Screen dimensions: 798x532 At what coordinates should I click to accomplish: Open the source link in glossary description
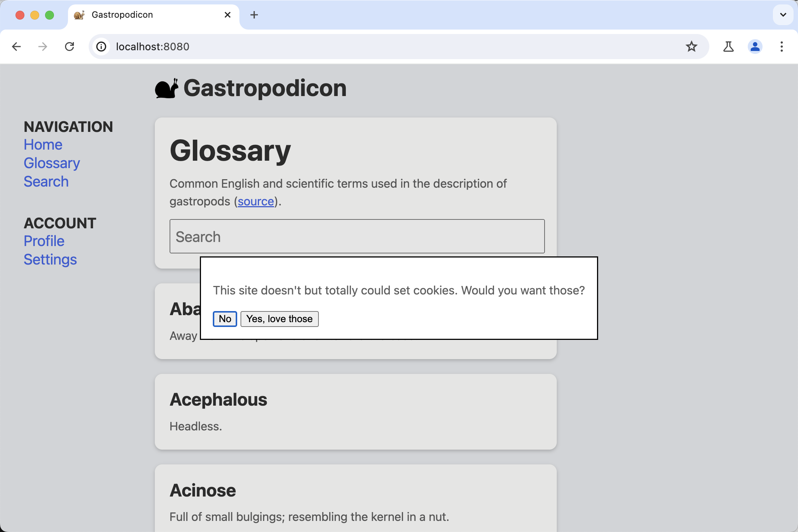click(x=255, y=201)
